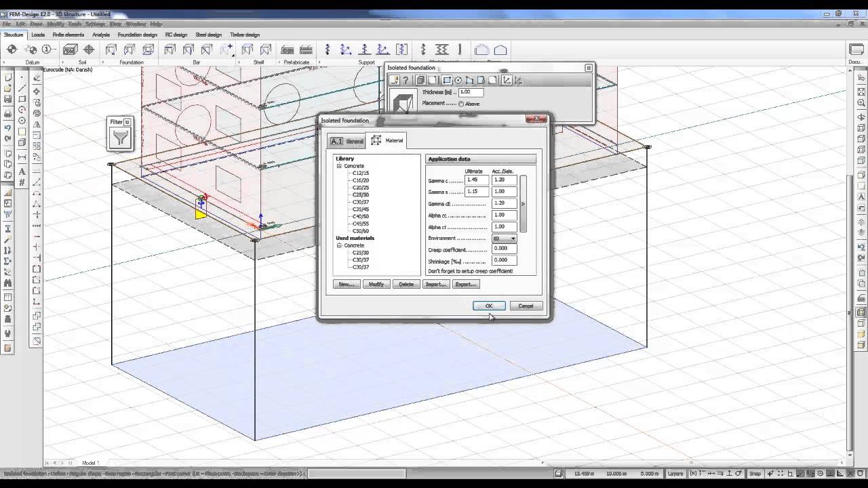868x488 pixels.
Task: Select the first Shell tool icon
Action: (x=248, y=49)
